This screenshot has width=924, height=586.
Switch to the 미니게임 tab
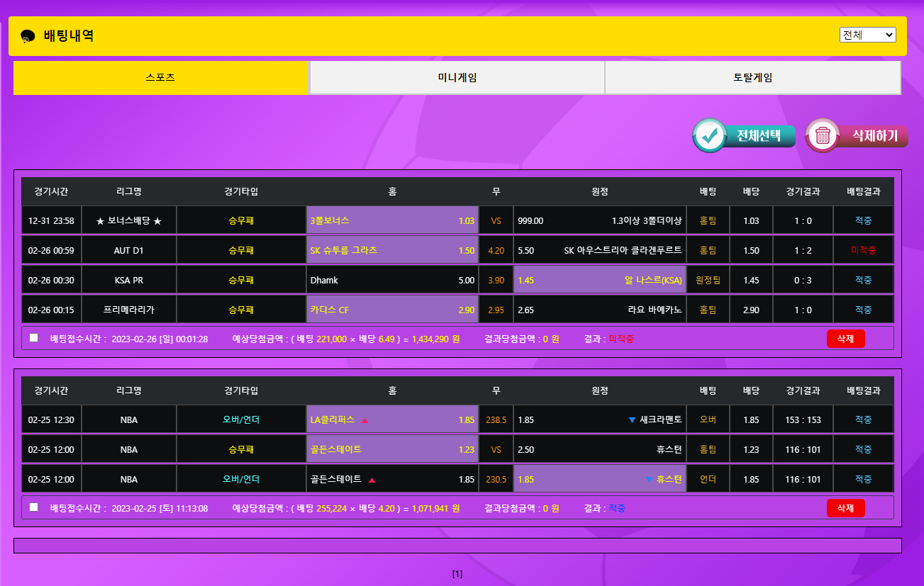(x=457, y=78)
